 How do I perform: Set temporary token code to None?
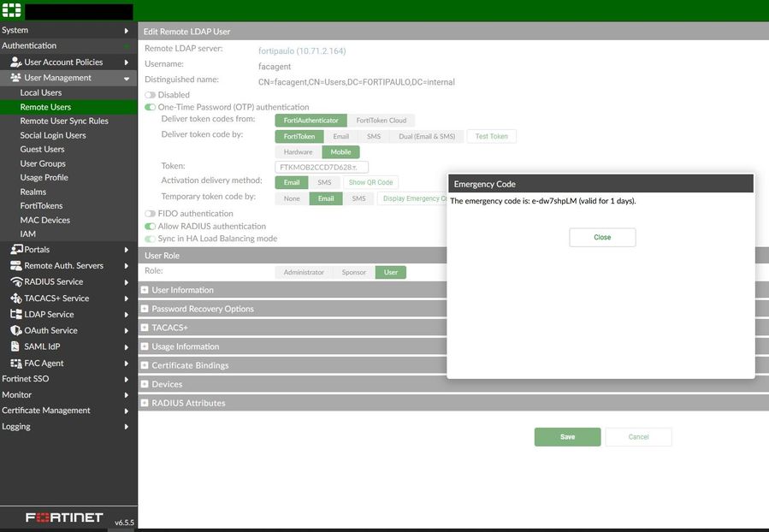click(x=292, y=198)
